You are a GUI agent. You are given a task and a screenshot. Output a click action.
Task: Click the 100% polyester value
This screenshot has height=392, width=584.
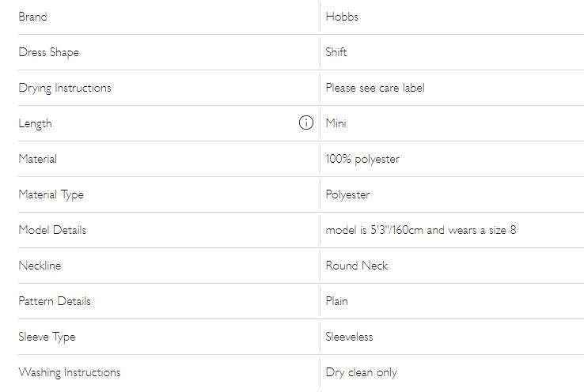pyautogui.click(x=362, y=159)
